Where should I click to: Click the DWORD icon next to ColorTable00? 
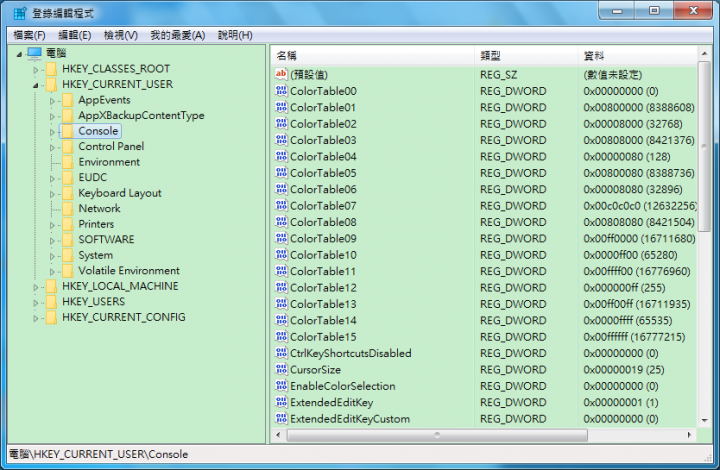(281, 90)
